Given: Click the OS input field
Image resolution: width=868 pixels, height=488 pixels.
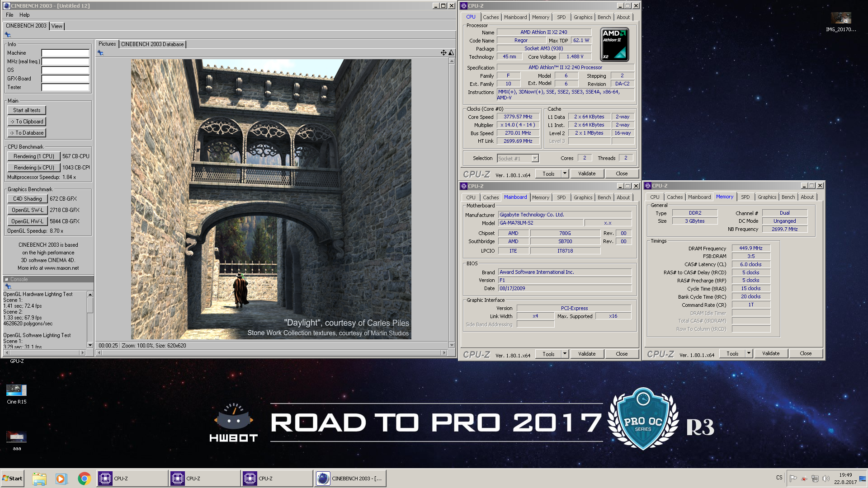Looking at the screenshot, I should pos(66,70).
